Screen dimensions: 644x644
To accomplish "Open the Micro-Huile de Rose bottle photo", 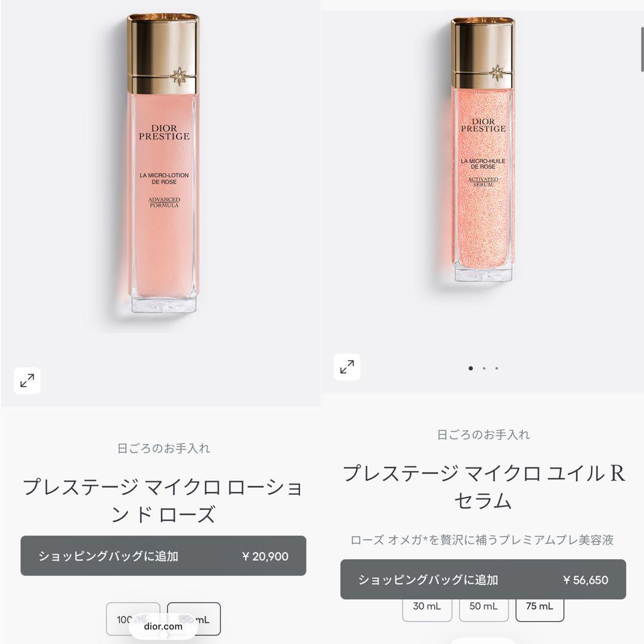I will click(483, 150).
